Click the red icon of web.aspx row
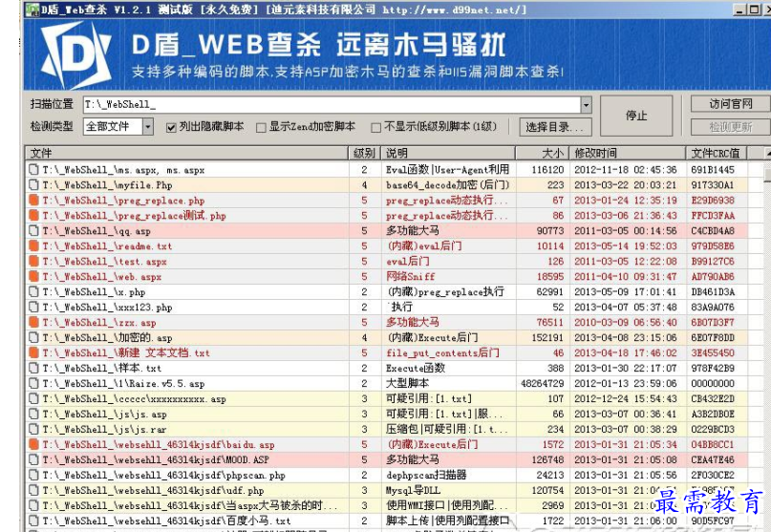The width and height of the screenshot is (771, 532). click(x=33, y=276)
